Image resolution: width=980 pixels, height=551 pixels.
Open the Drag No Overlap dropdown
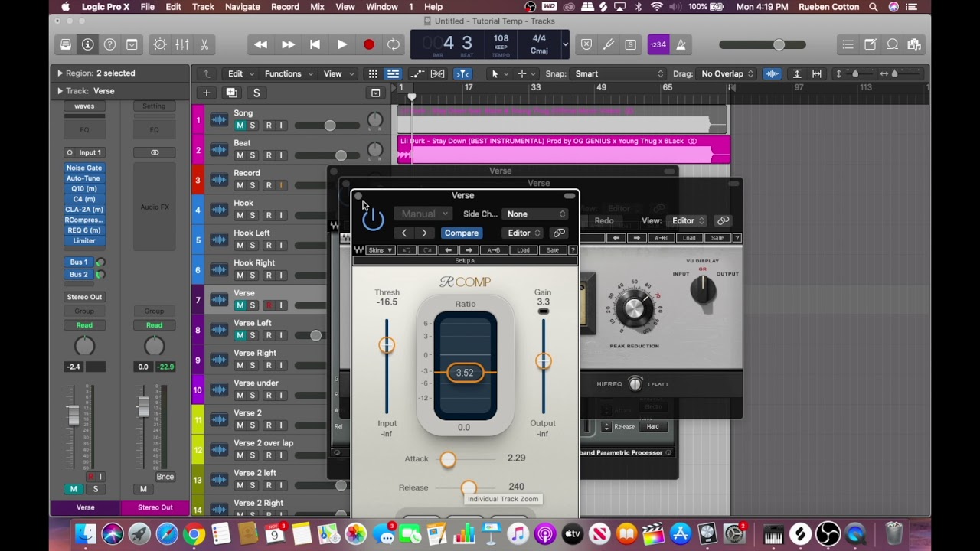click(727, 73)
